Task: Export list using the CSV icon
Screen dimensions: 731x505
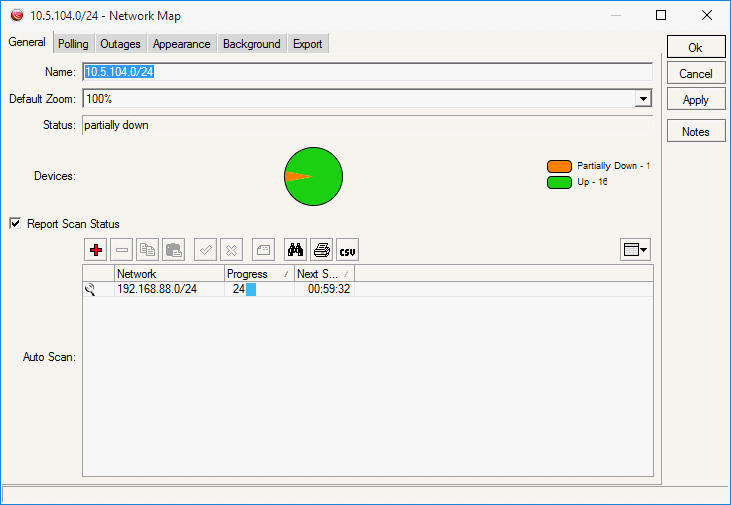Action: [x=347, y=249]
